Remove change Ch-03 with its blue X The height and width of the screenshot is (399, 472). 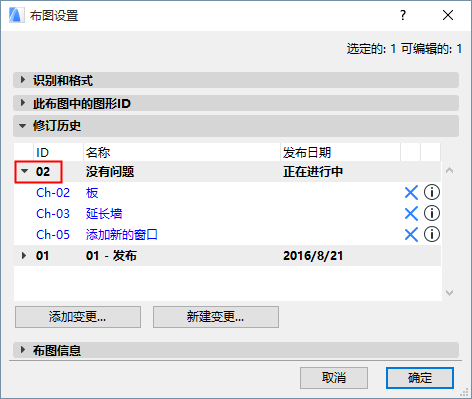411,214
